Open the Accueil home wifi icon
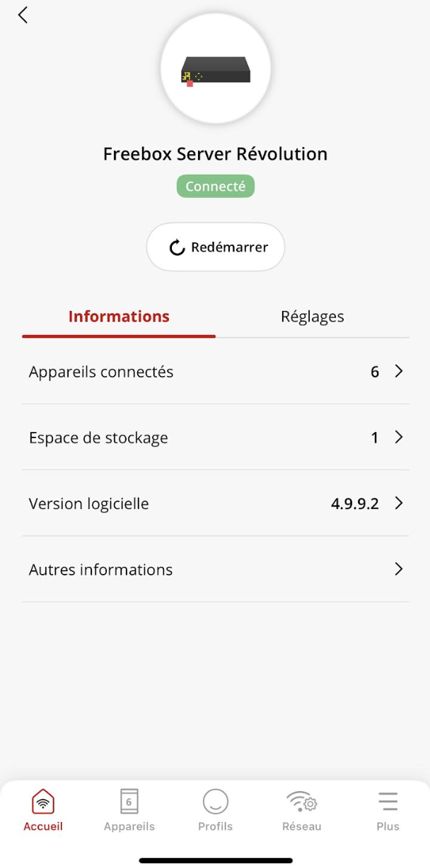Viewport: 430px width, 868px height. pos(43,802)
